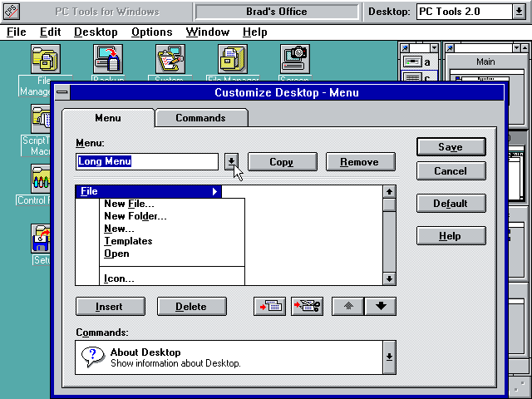Viewport: 532px width, 399px height.
Task: Click the Cancel button
Action: coord(451,170)
